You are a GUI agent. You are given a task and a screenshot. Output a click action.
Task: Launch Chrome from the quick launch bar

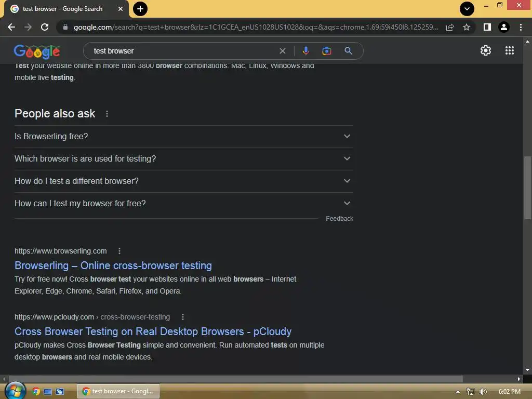tap(36, 392)
